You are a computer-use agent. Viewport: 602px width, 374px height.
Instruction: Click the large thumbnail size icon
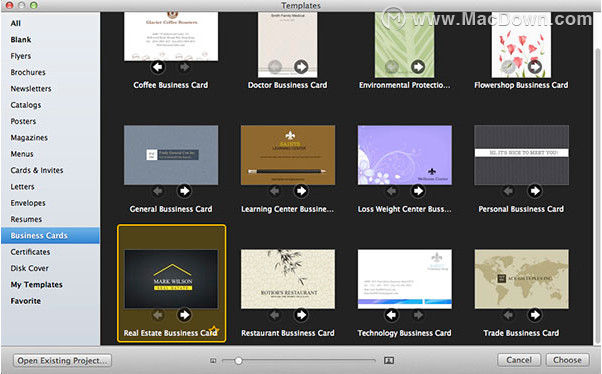coord(389,360)
